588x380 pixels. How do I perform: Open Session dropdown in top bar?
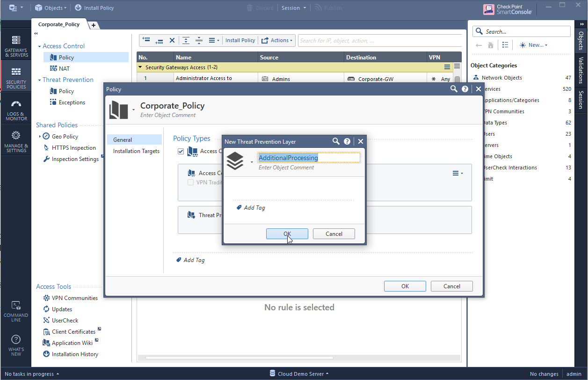click(294, 7)
